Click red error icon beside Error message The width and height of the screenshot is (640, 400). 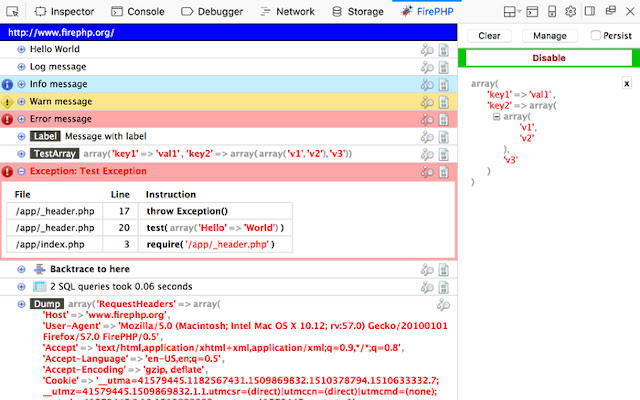click(x=7, y=119)
